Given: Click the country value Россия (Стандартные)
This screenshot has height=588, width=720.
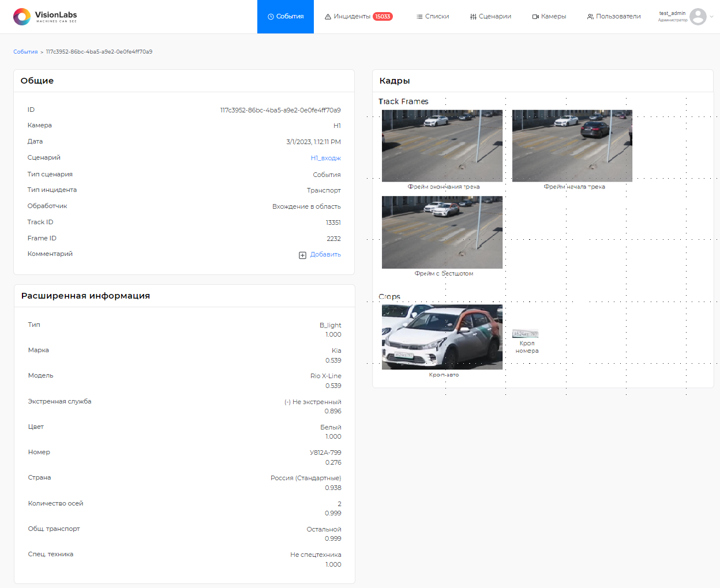Looking at the screenshot, I should click(x=306, y=478).
